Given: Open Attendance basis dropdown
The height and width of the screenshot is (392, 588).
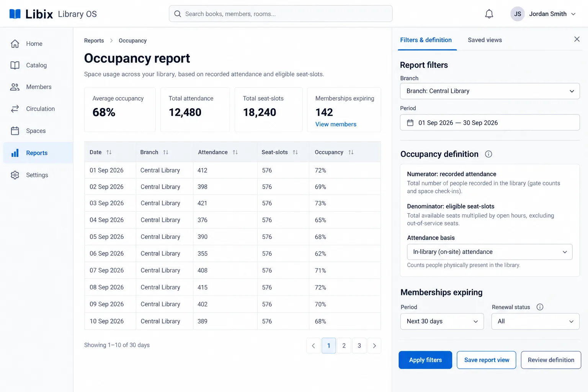Looking at the screenshot, I should tap(490, 252).
